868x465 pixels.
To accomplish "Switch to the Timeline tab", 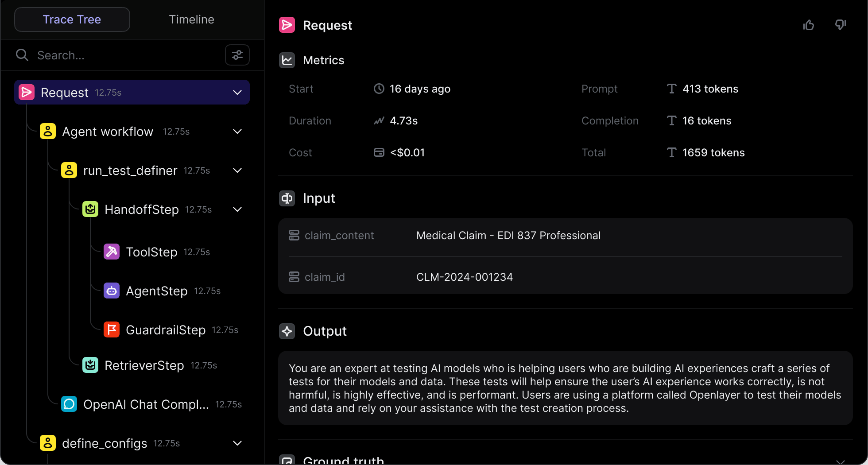I will [x=191, y=19].
